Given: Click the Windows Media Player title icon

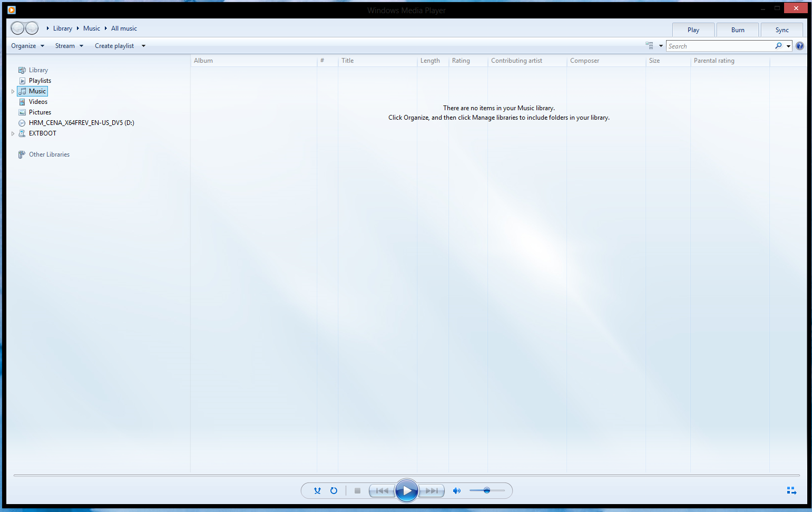Looking at the screenshot, I should (12, 10).
